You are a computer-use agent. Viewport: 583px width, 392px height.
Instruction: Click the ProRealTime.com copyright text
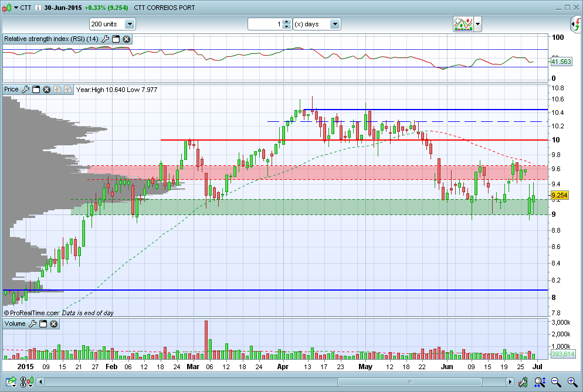point(32,313)
